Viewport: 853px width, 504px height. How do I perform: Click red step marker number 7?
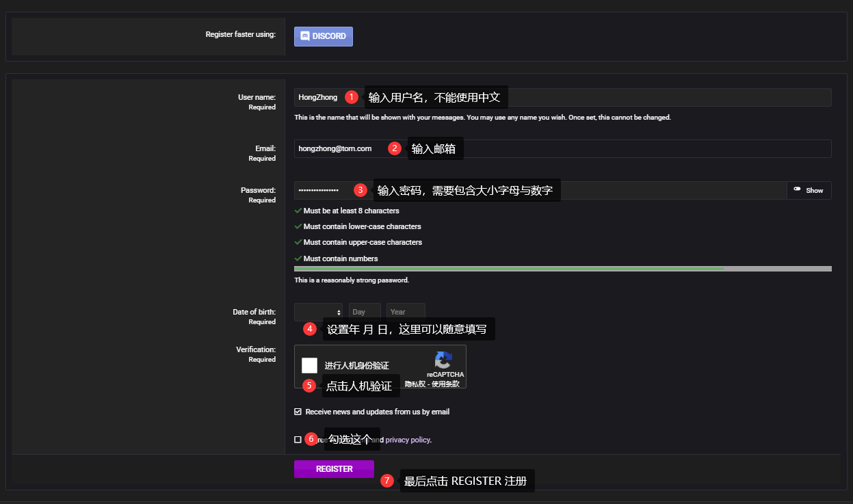(387, 481)
